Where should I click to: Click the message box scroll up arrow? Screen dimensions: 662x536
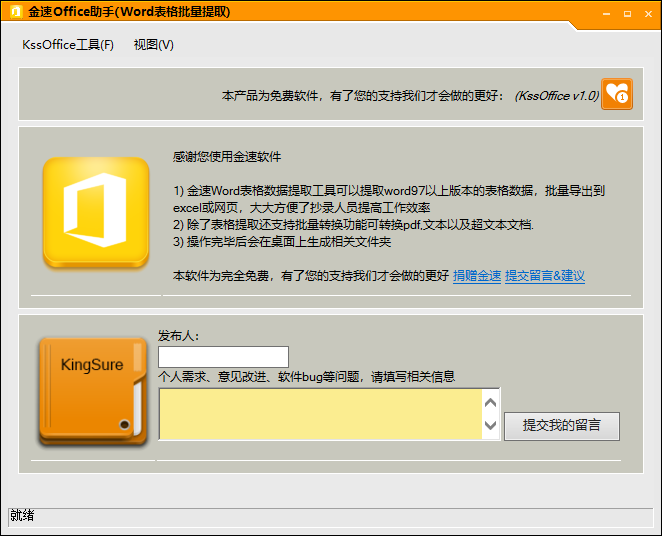point(490,403)
